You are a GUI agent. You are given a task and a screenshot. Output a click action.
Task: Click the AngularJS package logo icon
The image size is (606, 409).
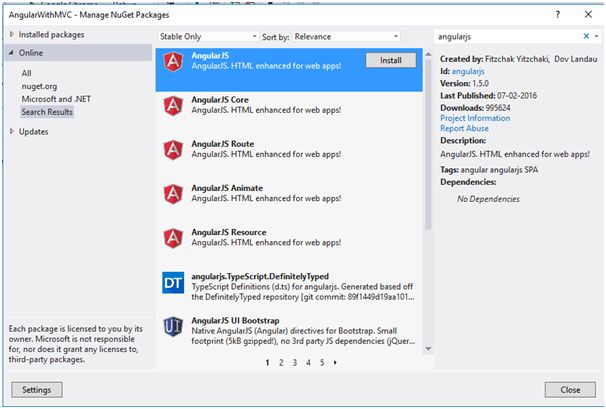tap(173, 62)
